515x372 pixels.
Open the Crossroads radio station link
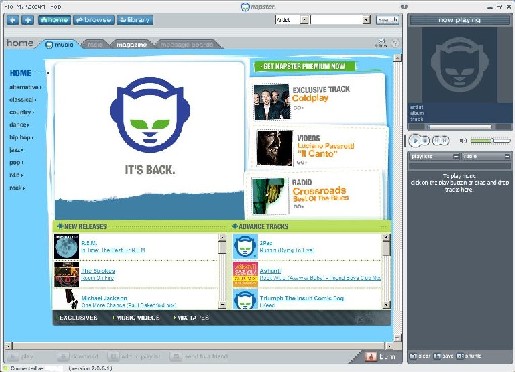(x=319, y=191)
